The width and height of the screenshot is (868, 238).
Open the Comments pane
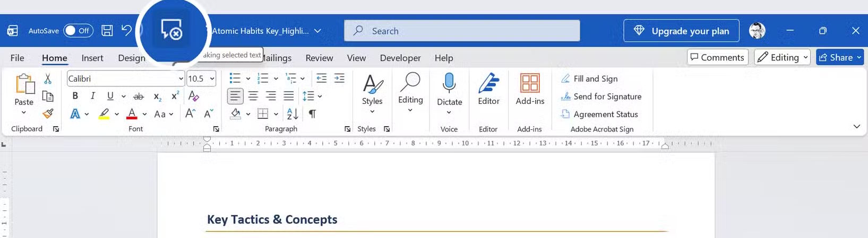click(717, 57)
